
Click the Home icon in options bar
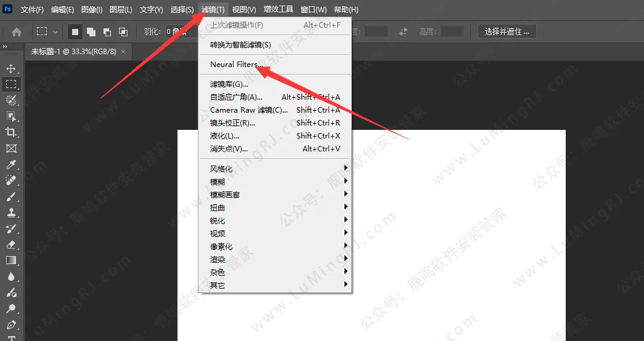point(17,31)
